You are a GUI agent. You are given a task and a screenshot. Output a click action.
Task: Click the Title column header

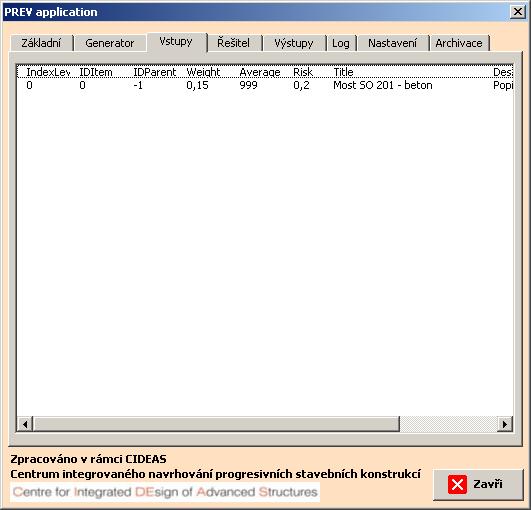point(343,72)
